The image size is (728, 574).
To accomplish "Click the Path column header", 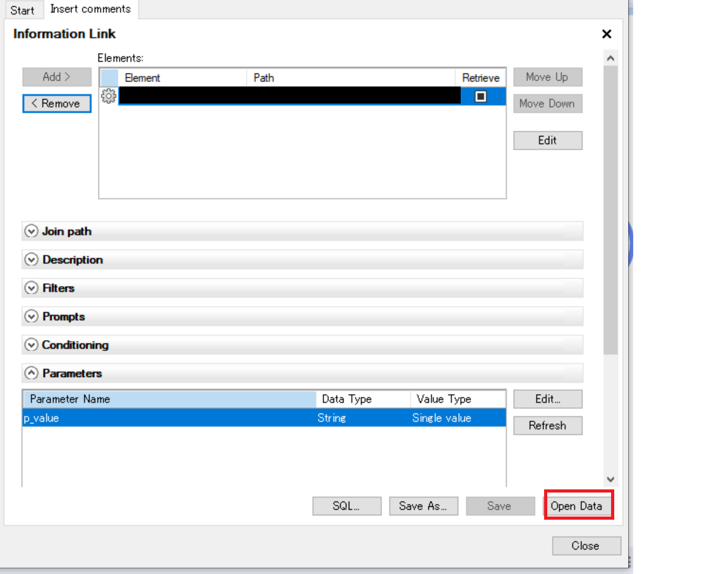I will (351, 78).
